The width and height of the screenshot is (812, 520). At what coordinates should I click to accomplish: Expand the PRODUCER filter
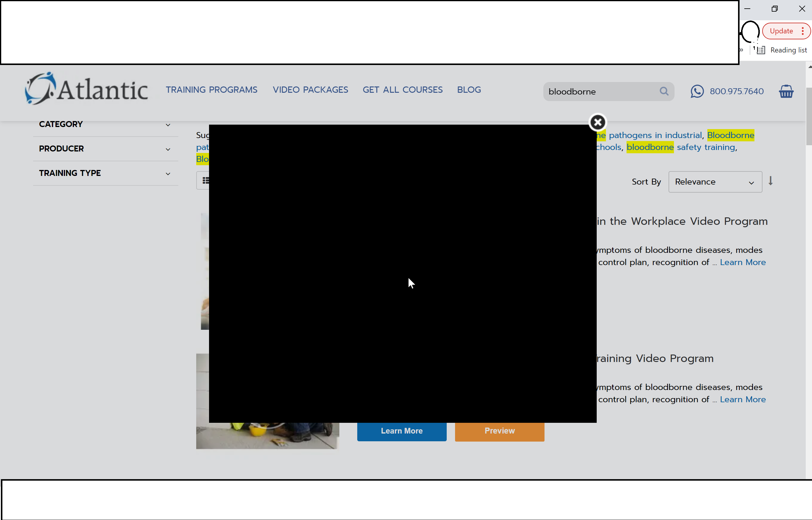pyautogui.click(x=105, y=148)
